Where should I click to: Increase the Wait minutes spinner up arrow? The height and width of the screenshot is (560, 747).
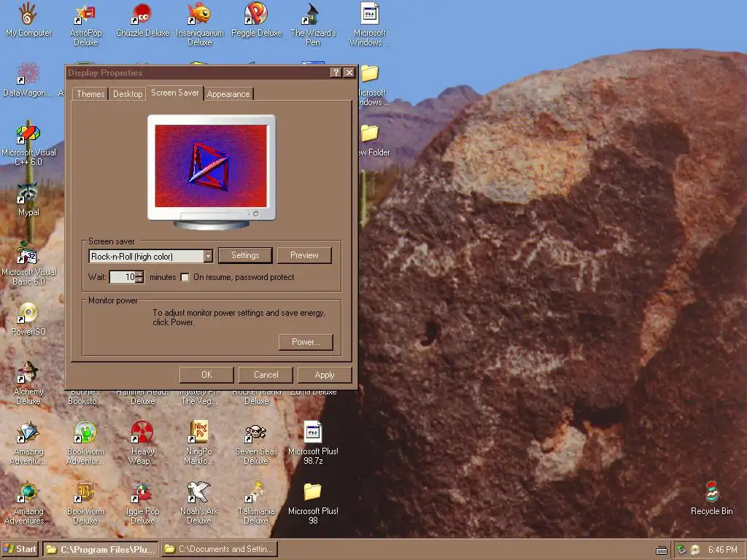click(139, 274)
